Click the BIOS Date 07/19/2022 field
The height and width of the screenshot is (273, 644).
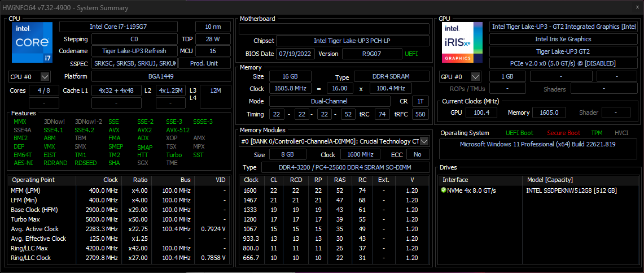coord(296,54)
